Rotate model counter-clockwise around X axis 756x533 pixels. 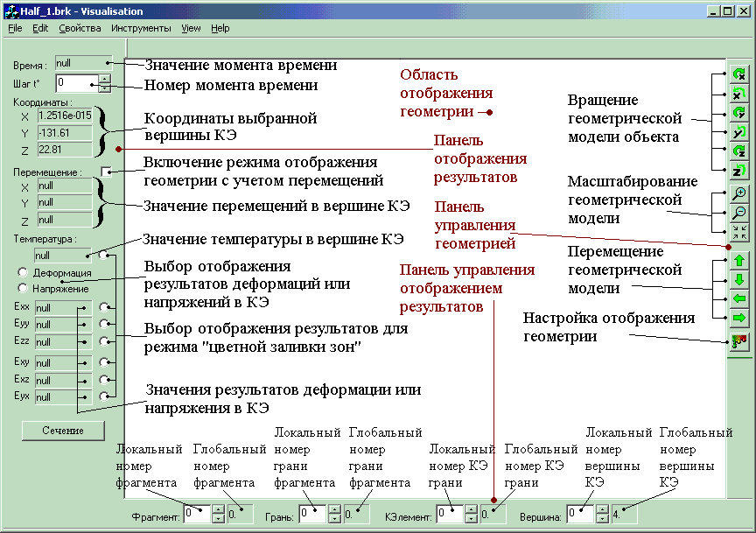738,94
